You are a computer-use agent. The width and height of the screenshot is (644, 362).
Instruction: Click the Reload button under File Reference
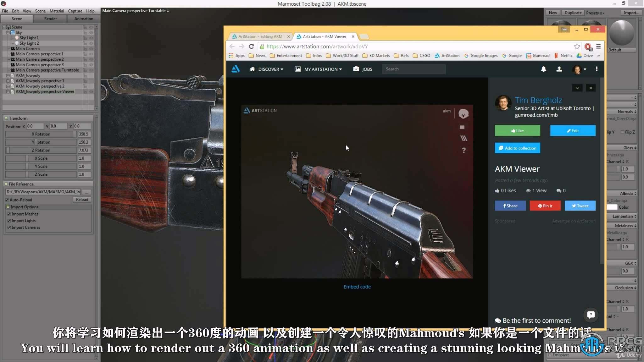point(82,200)
